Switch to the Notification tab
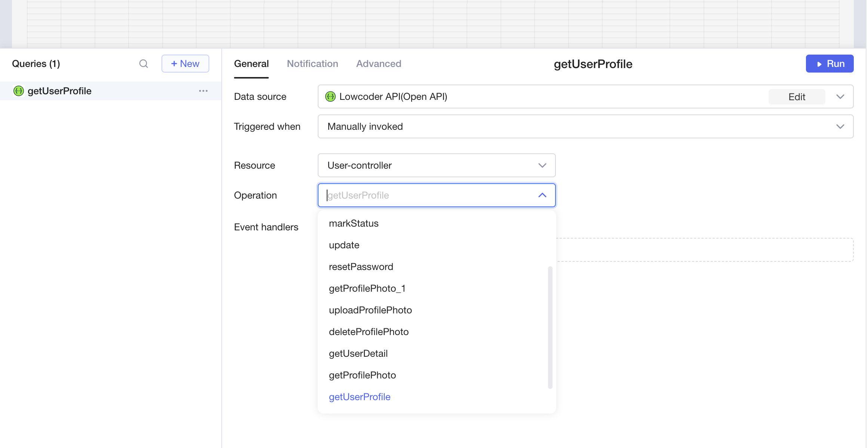This screenshot has width=868, height=448. pos(312,64)
